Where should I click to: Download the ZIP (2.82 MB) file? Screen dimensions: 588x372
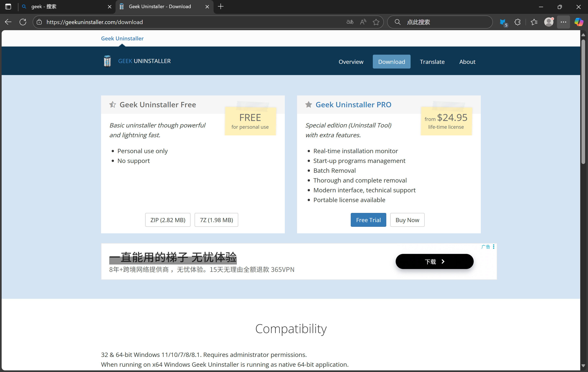167,220
